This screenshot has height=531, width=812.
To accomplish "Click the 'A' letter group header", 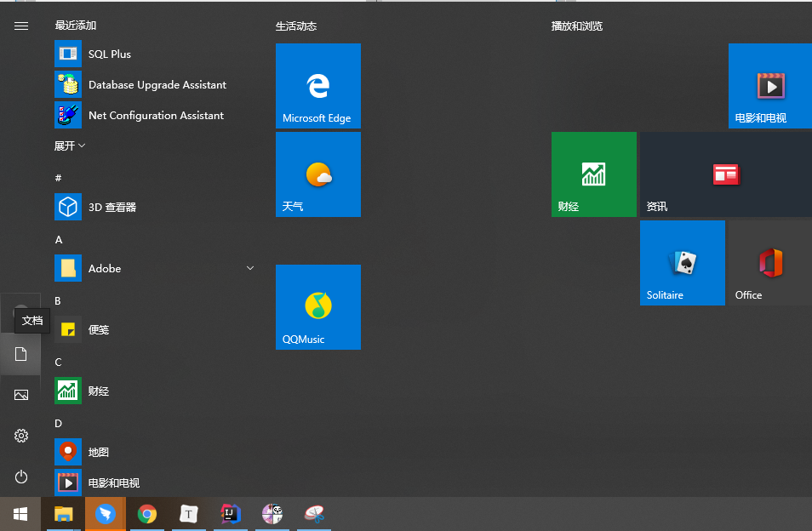I will click(59, 240).
